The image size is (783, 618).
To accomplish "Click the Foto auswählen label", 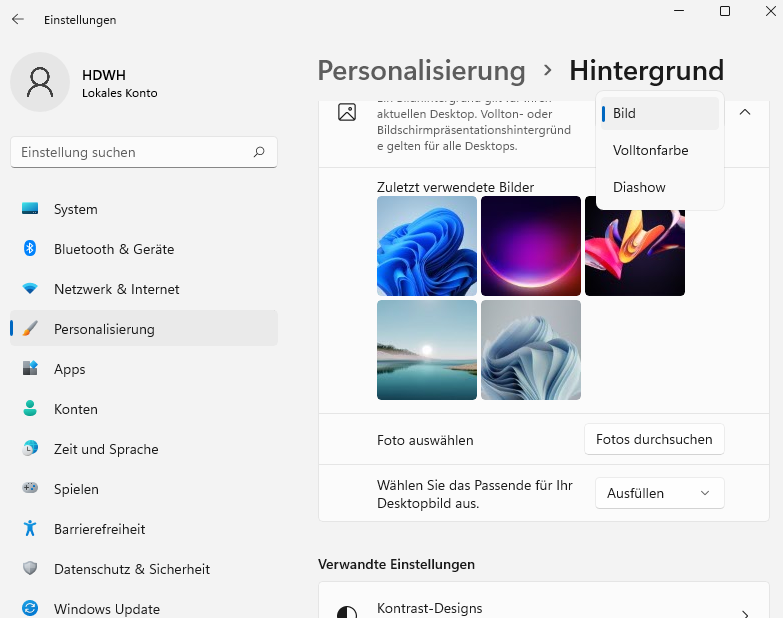I will 425,440.
